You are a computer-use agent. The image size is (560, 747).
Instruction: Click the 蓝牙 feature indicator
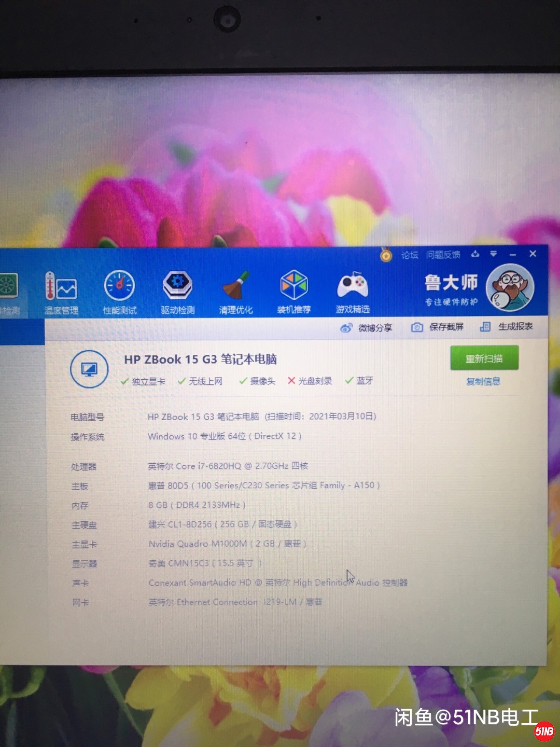[x=359, y=380]
